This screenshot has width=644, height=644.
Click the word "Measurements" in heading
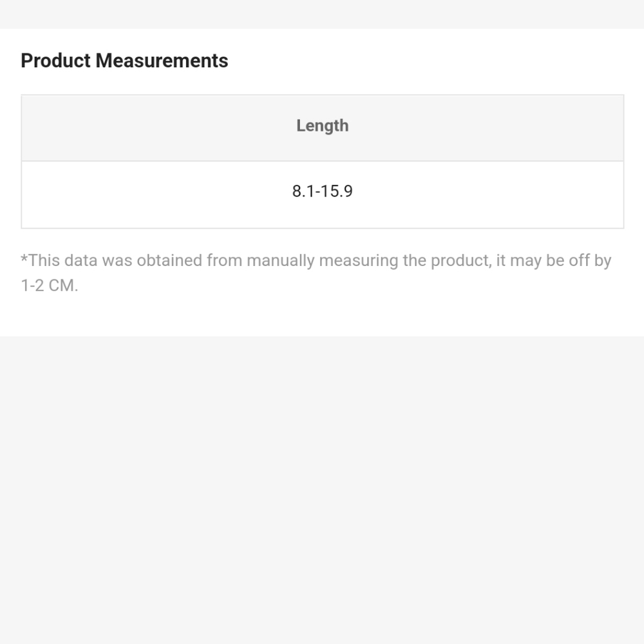[162, 61]
